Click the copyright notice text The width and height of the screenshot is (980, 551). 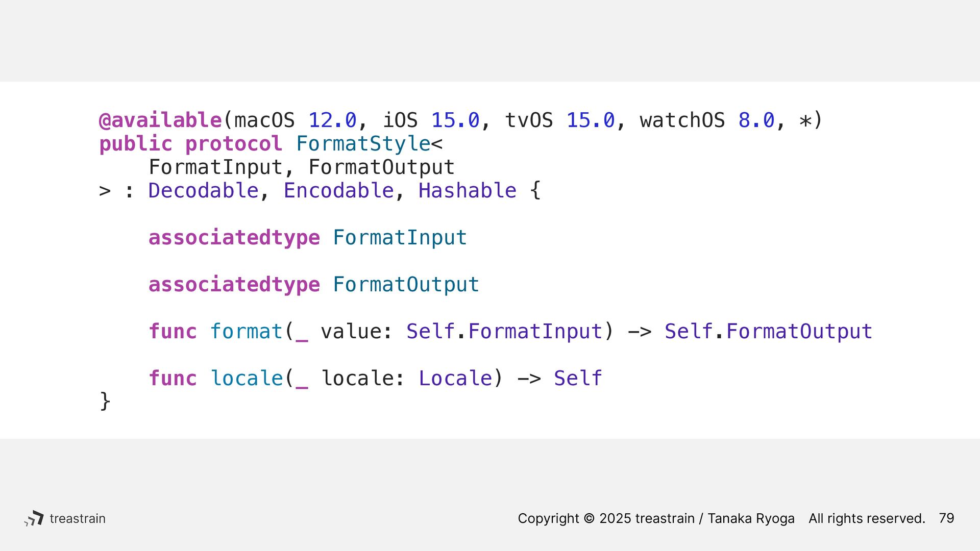pyautogui.click(x=721, y=518)
